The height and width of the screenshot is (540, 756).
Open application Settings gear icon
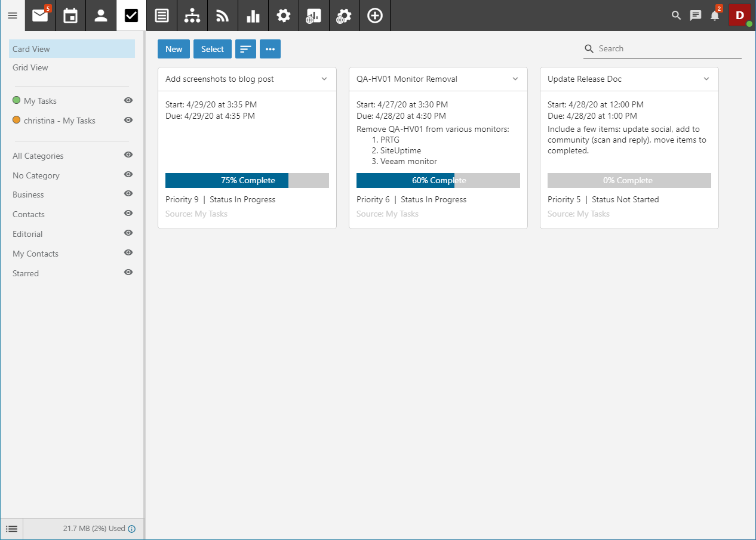[283, 16]
